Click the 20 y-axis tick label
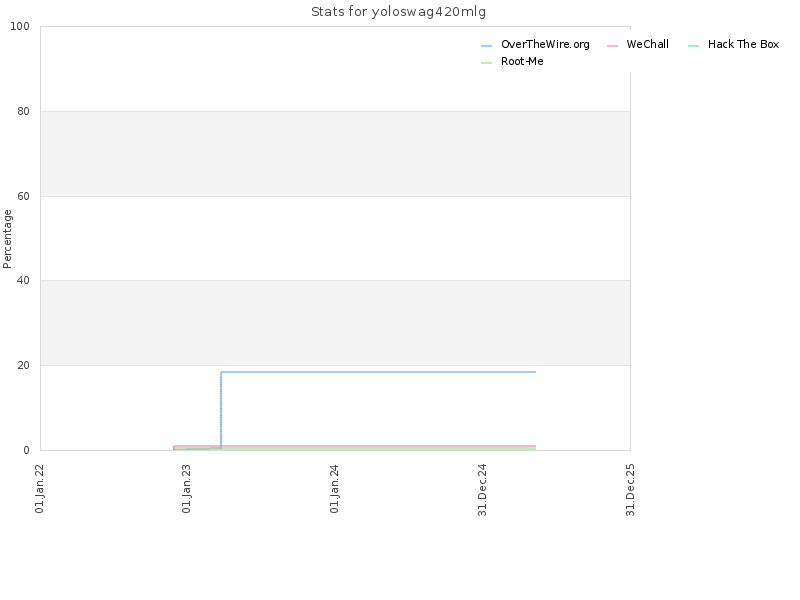800x600 pixels. 23,365
